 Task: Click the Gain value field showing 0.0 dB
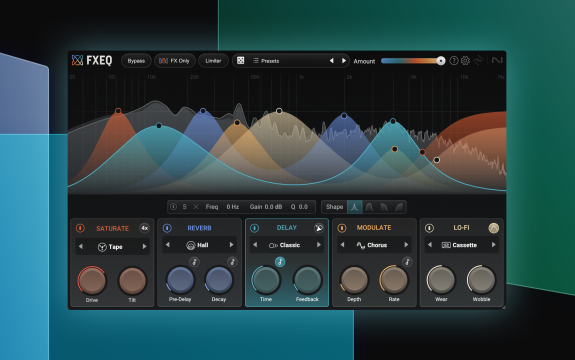[273, 207]
